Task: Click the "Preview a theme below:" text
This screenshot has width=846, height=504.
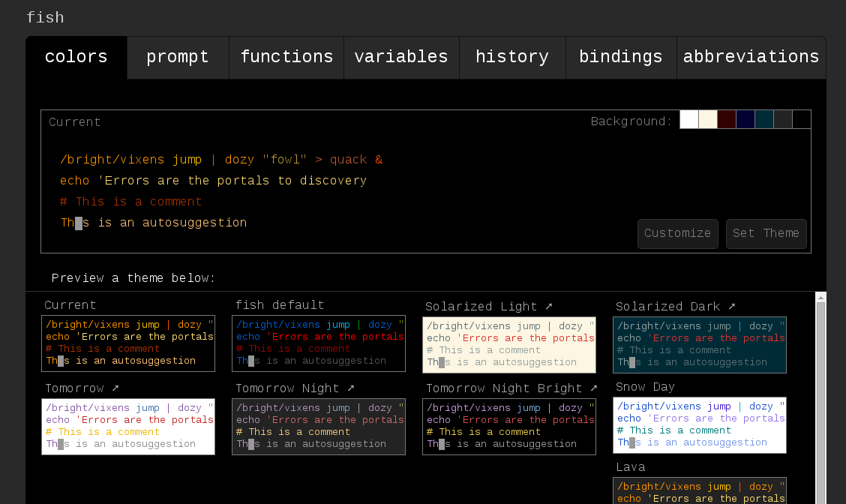Action: tap(133, 278)
